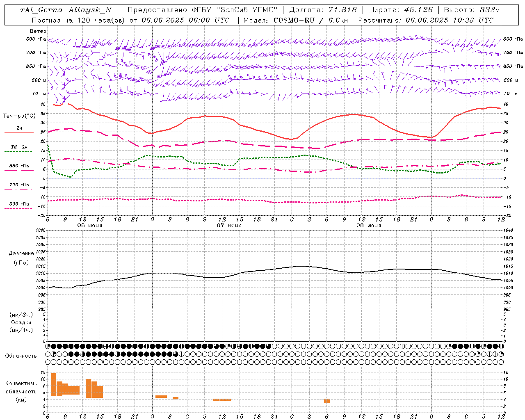Click the (км) unit label
Image resolution: width=525 pixels, height=420 pixels.
[x=21, y=399]
